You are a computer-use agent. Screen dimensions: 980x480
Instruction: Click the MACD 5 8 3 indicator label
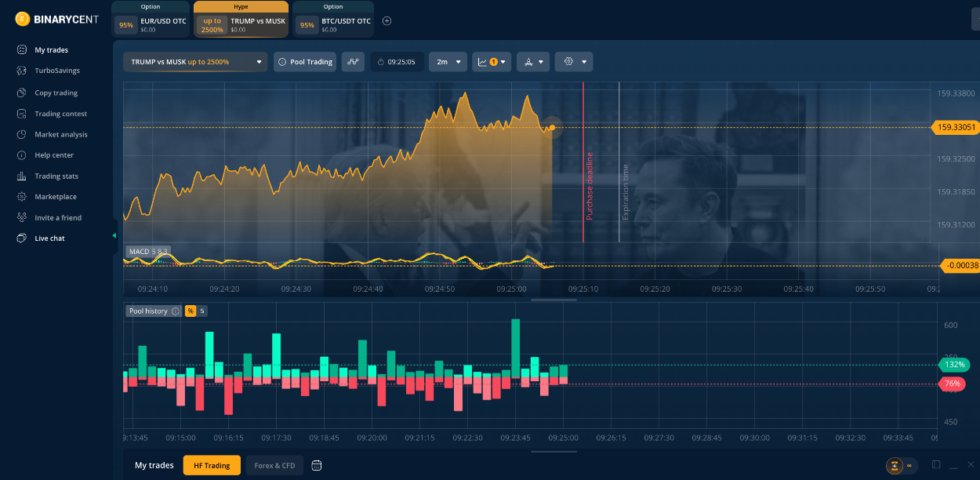147,252
